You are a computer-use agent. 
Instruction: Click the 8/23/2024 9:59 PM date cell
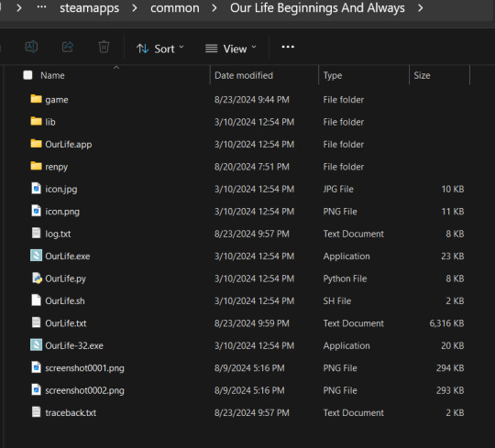point(252,323)
